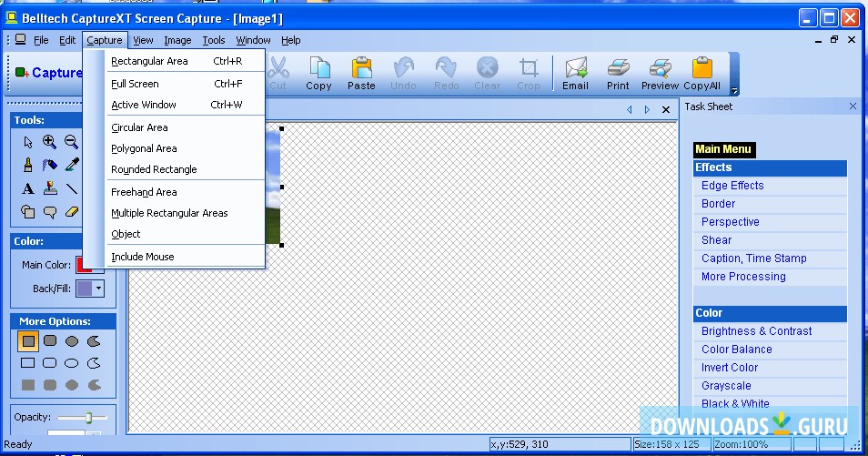
Task: Select the line drawing tool
Action: click(72, 189)
